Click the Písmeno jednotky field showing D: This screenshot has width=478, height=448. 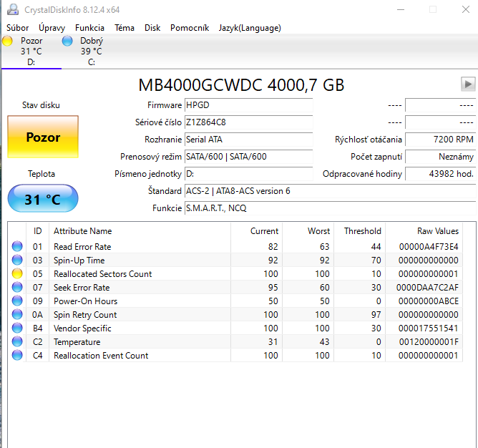249,174
